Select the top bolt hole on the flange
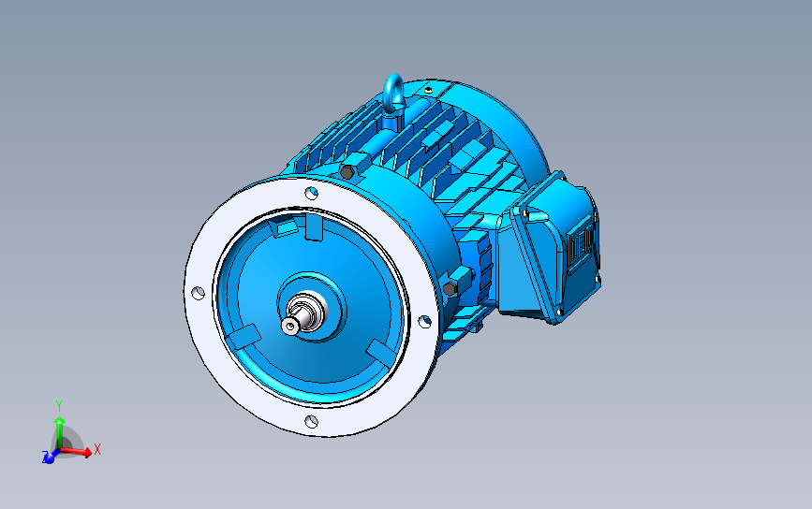Viewport: 812px width, 509px height. (311, 193)
